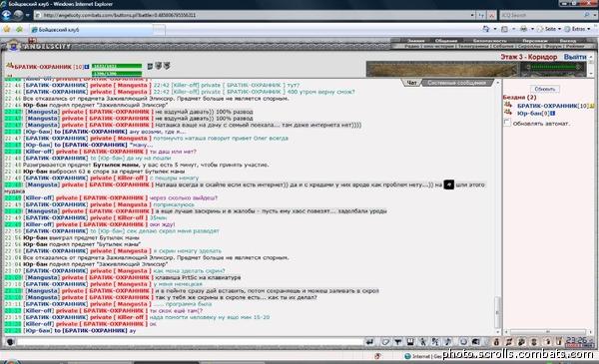Open the Знания top menu
The image size is (599, 364).
tap(416, 41)
